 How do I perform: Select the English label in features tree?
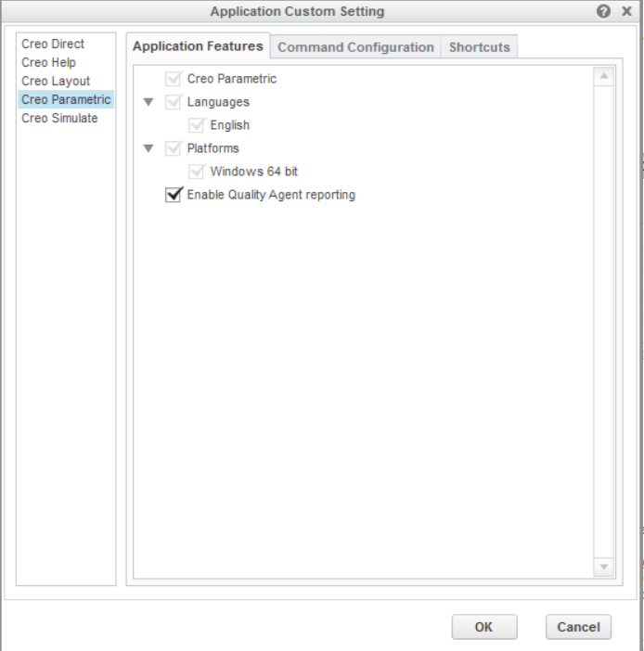[230, 125]
